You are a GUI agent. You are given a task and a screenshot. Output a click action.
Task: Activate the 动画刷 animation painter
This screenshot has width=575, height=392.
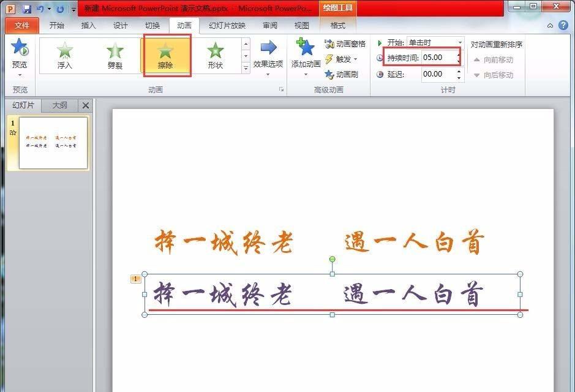tap(341, 75)
